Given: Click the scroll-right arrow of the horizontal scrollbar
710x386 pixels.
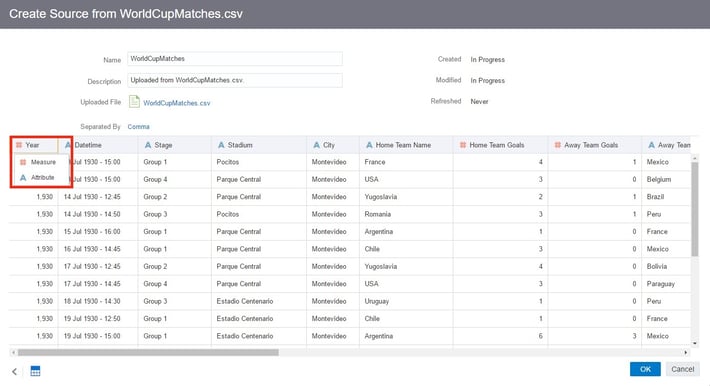Looking at the screenshot, I should 686,352.
